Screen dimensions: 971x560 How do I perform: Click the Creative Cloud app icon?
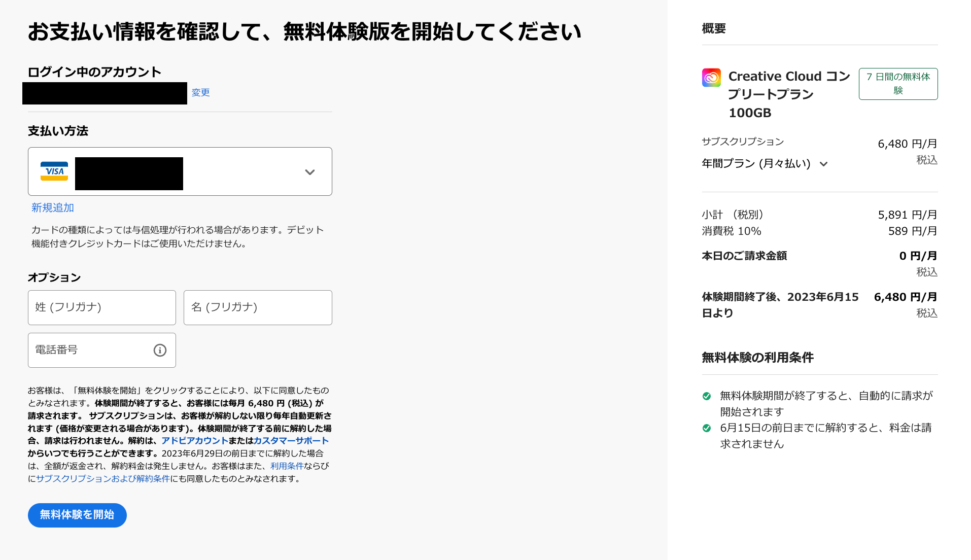(x=711, y=78)
